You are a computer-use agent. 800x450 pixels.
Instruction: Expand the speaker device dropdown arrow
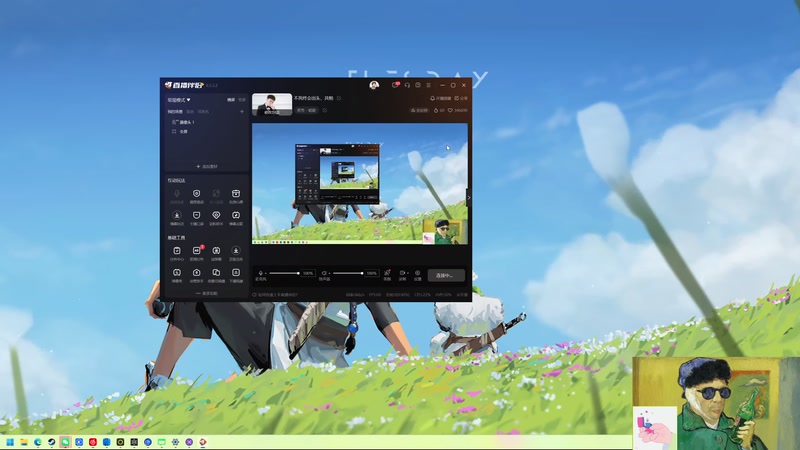[x=329, y=273]
